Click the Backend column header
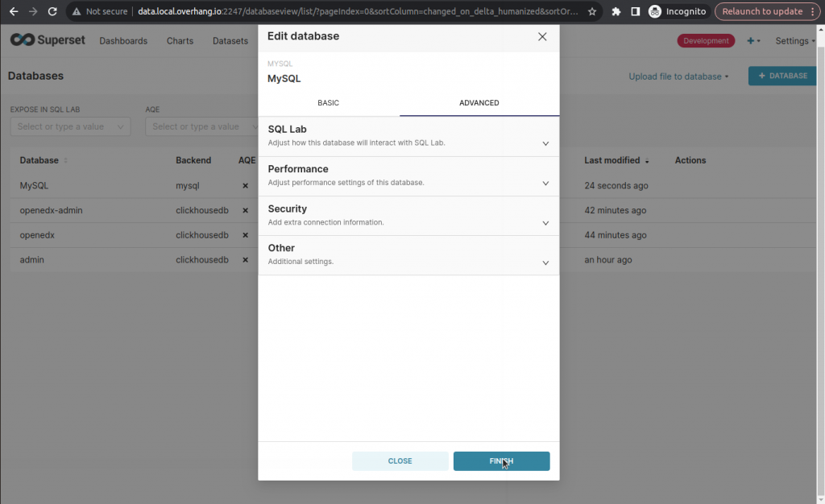825x504 pixels. 193,160
